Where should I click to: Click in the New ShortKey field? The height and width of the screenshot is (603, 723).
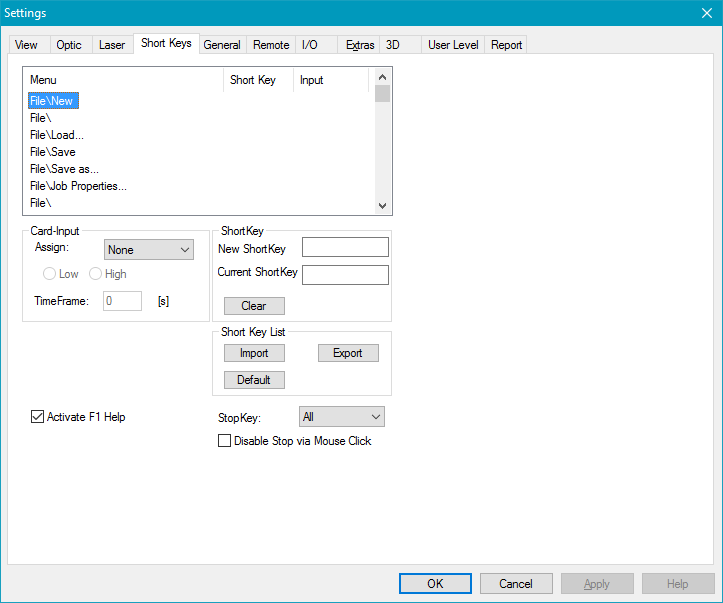click(345, 248)
